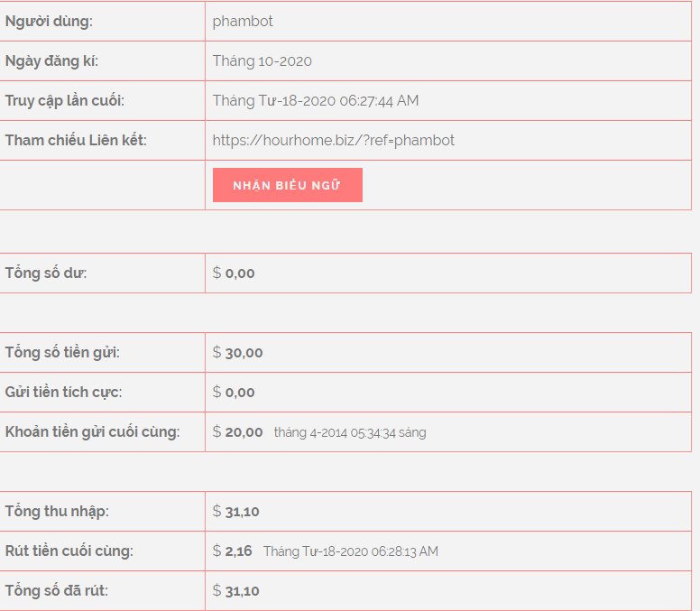
Task: Click the $ 30,00 total deposit amount
Action: (x=237, y=352)
